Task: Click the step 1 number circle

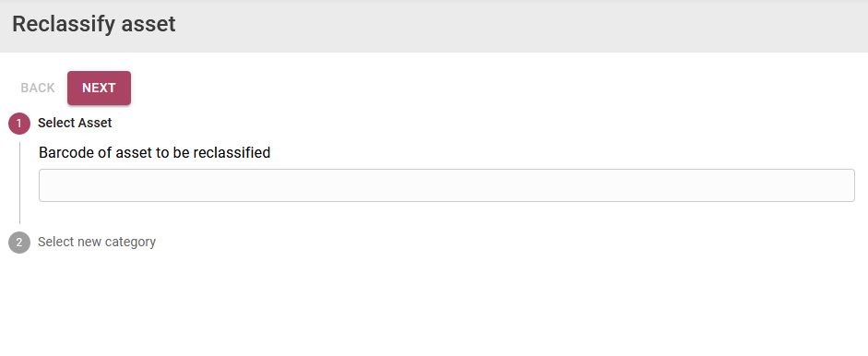Action: click(x=19, y=124)
